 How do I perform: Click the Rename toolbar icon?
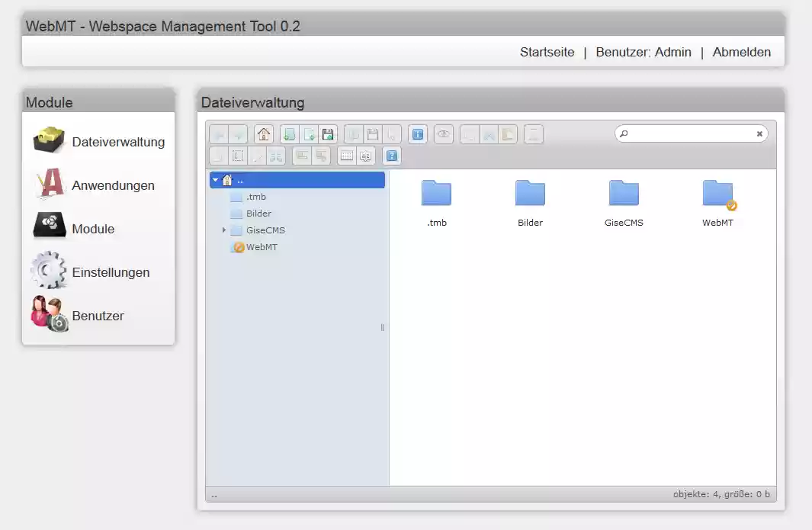click(238, 156)
